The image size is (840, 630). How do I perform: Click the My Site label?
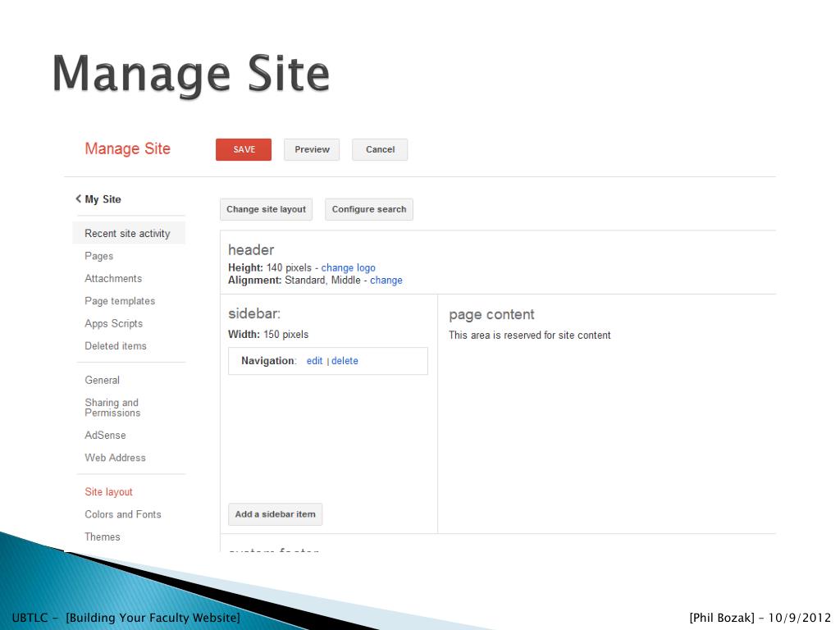pyautogui.click(x=103, y=199)
